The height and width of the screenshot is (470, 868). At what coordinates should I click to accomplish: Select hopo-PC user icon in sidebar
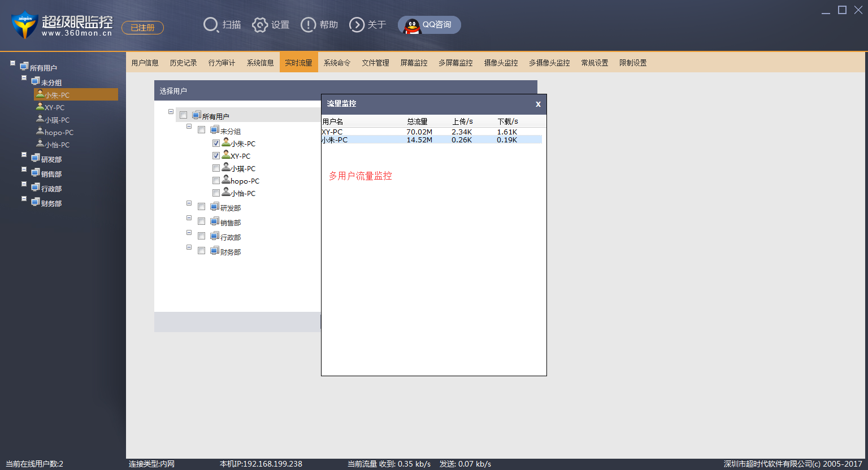click(x=40, y=132)
